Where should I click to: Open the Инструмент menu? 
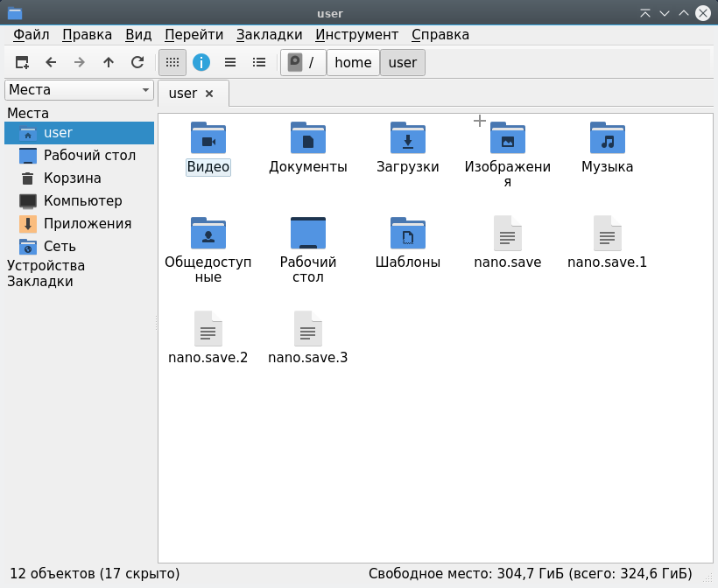[356, 35]
